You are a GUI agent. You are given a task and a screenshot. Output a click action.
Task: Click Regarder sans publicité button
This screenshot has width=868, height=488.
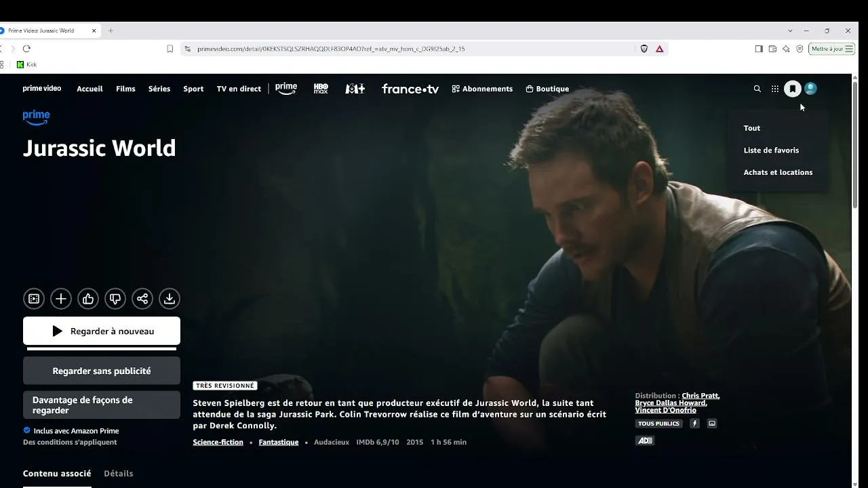pyautogui.click(x=102, y=371)
